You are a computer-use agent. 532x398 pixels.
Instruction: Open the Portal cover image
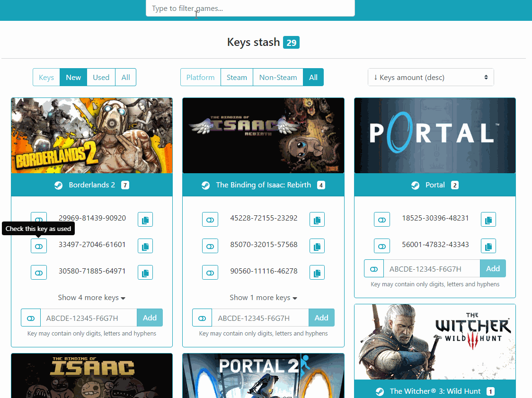[435, 136]
